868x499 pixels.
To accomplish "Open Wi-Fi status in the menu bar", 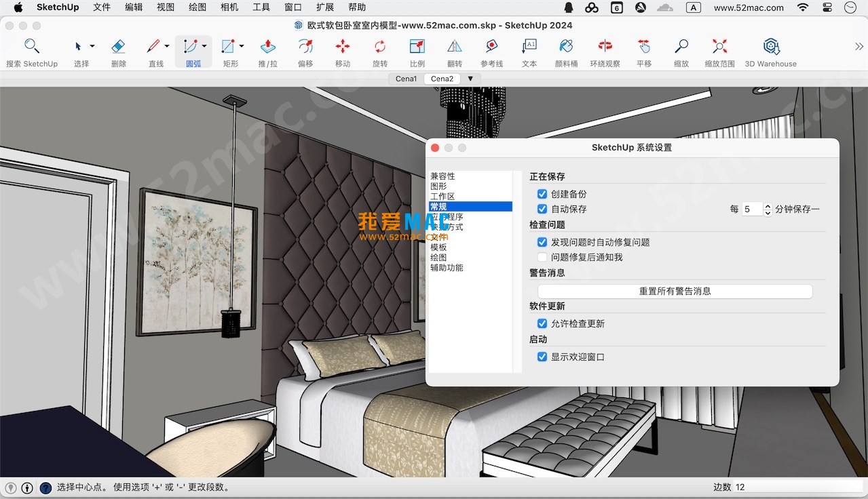I will (x=803, y=7).
